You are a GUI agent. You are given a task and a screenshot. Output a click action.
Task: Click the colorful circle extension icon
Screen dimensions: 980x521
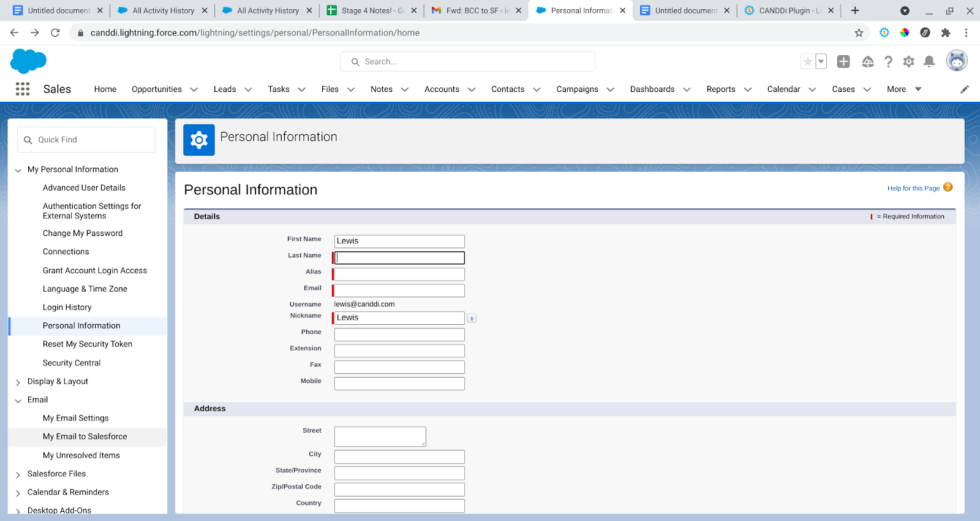(905, 32)
